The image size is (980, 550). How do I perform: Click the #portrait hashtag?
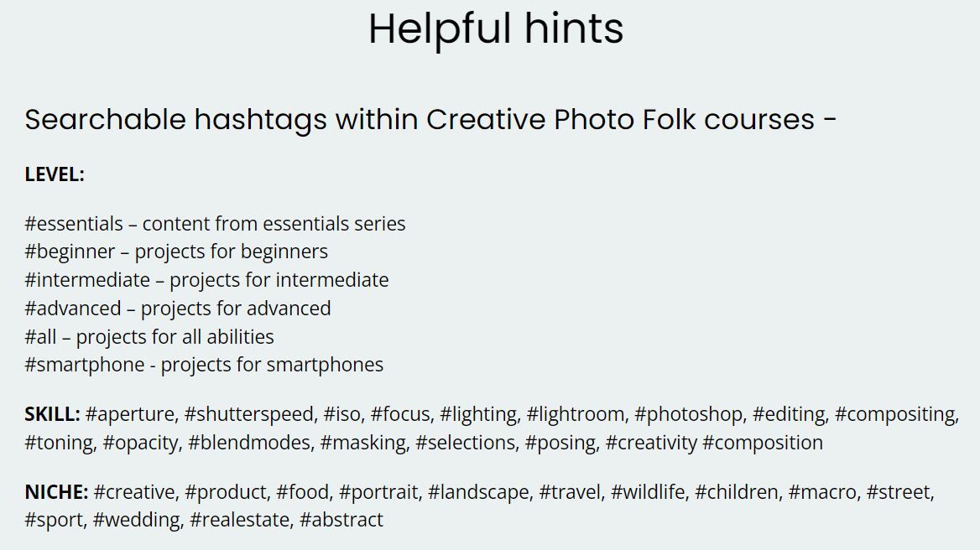[x=378, y=492]
